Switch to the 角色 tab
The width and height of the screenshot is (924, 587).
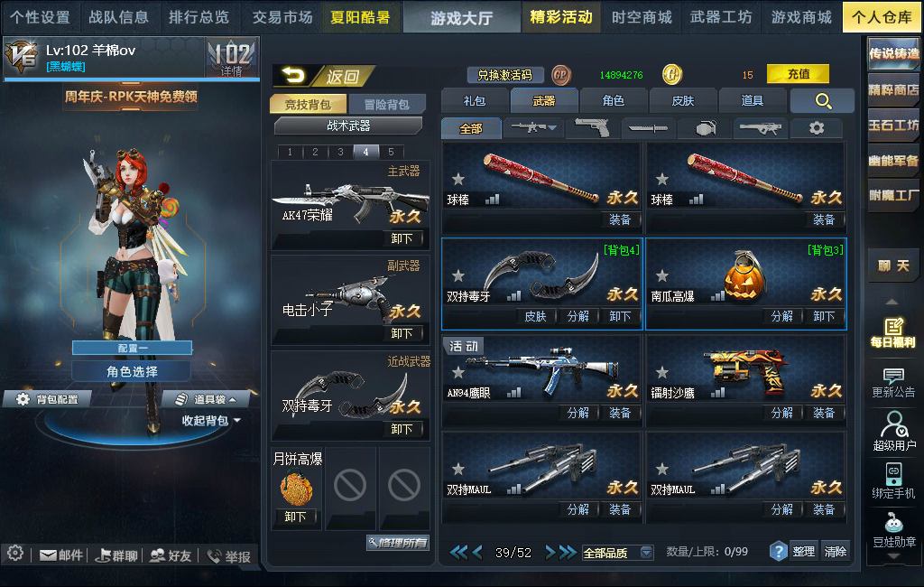613,101
